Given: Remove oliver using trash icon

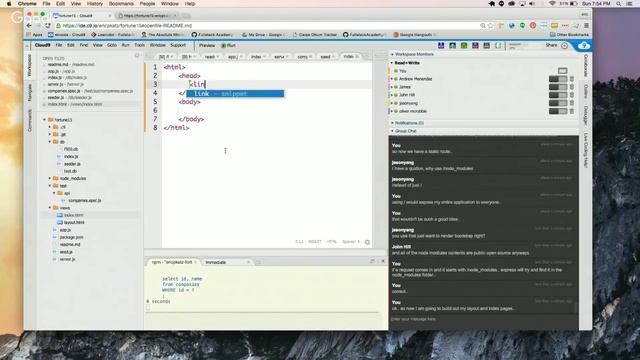Looking at the screenshot, I should point(572,111).
